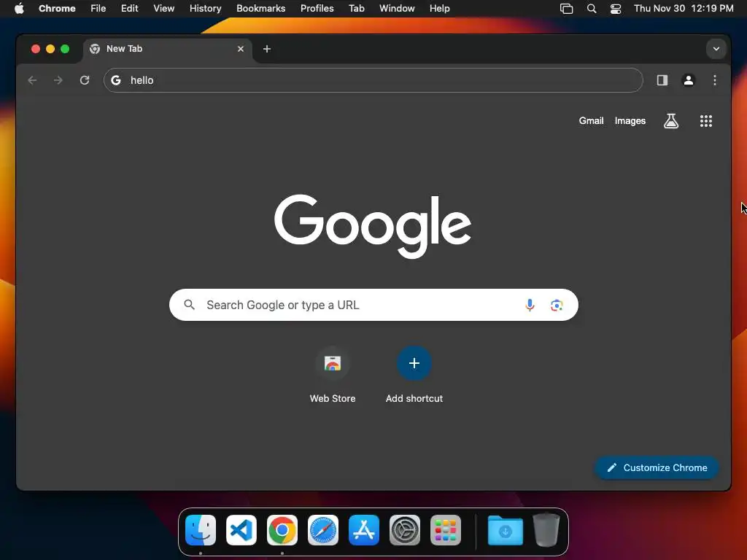Reload the page with refresh icon
747x560 pixels.
pos(85,80)
